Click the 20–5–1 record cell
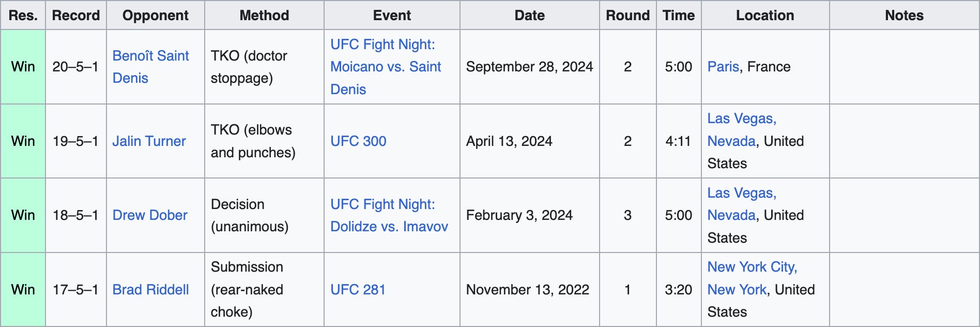This screenshot has width=980, height=327. [x=75, y=67]
